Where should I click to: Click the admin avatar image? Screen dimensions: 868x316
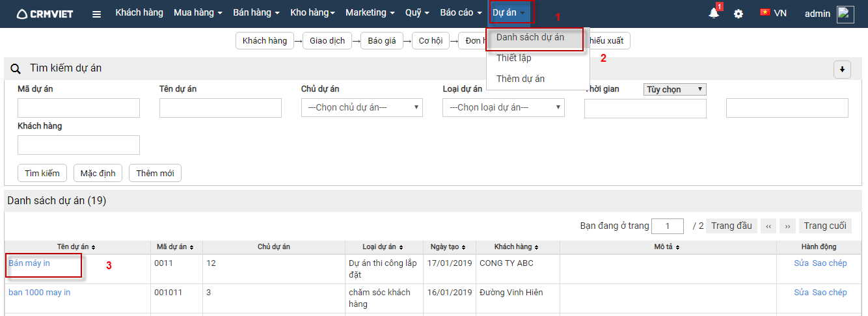(x=845, y=14)
